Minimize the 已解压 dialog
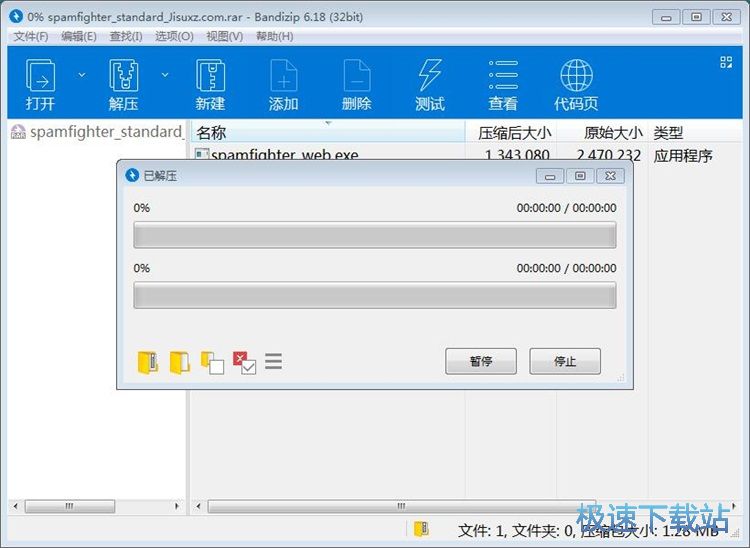The height and width of the screenshot is (548, 750). pyautogui.click(x=550, y=176)
